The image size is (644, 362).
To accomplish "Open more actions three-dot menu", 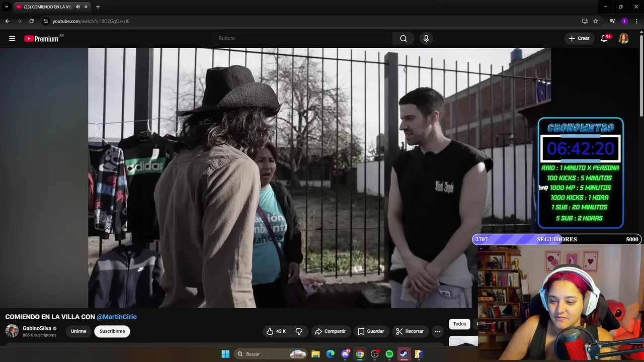I will coord(438,331).
